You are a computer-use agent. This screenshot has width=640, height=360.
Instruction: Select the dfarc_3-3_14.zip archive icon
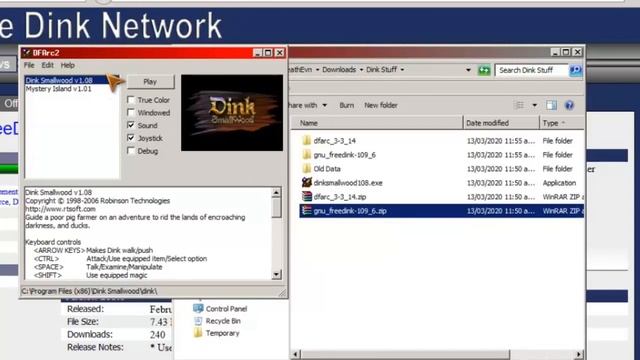[x=307, y=197]
